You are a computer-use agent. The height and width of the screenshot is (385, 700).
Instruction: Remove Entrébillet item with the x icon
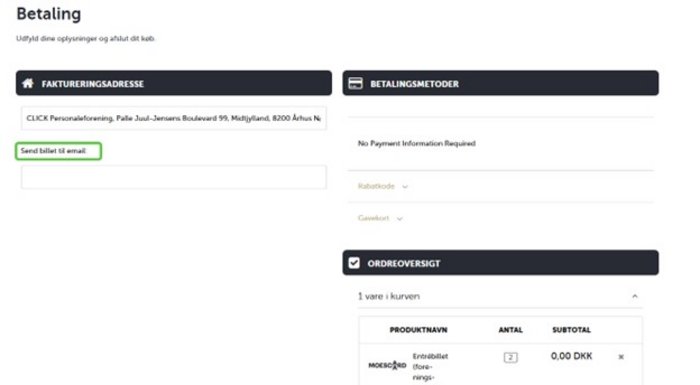[x=621, y=356]
